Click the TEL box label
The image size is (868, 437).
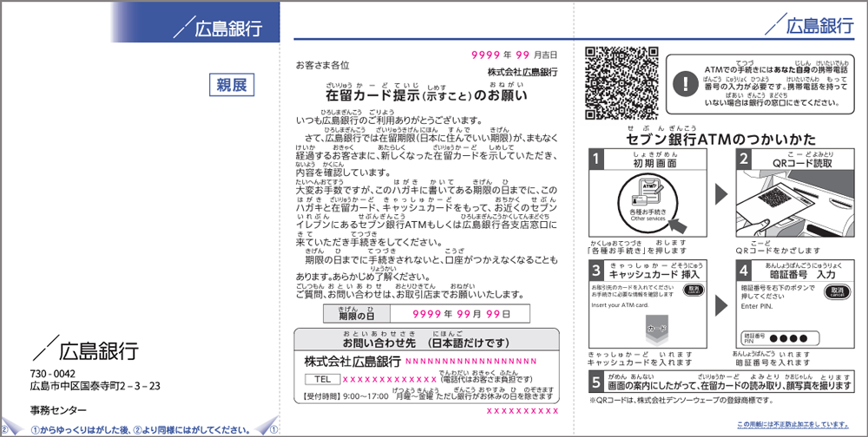[x=322, y=380]
